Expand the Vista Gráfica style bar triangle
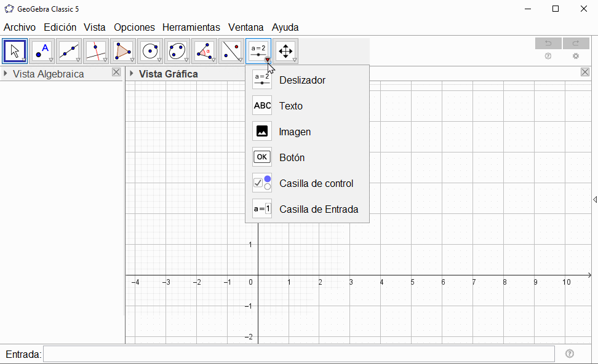 tap(131, 74)
